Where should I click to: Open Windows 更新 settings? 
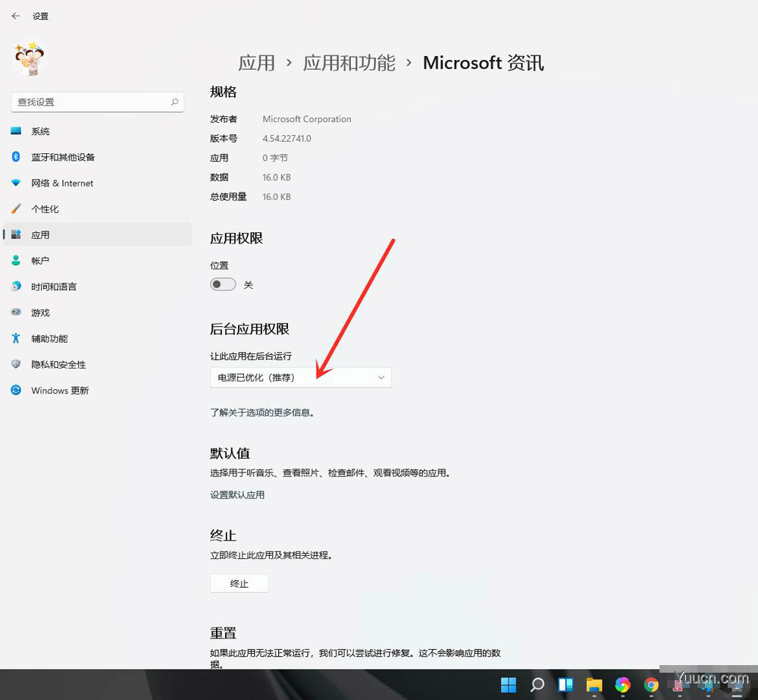click(98, 391)
